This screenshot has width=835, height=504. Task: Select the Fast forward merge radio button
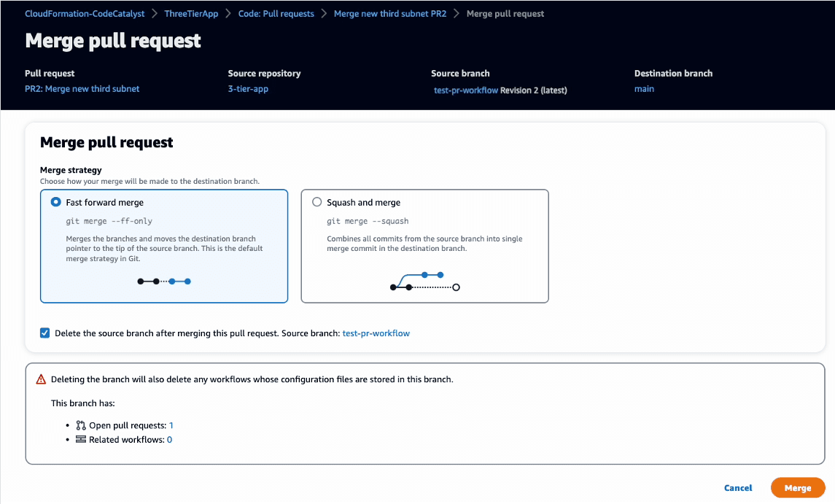tap(55, 202)
